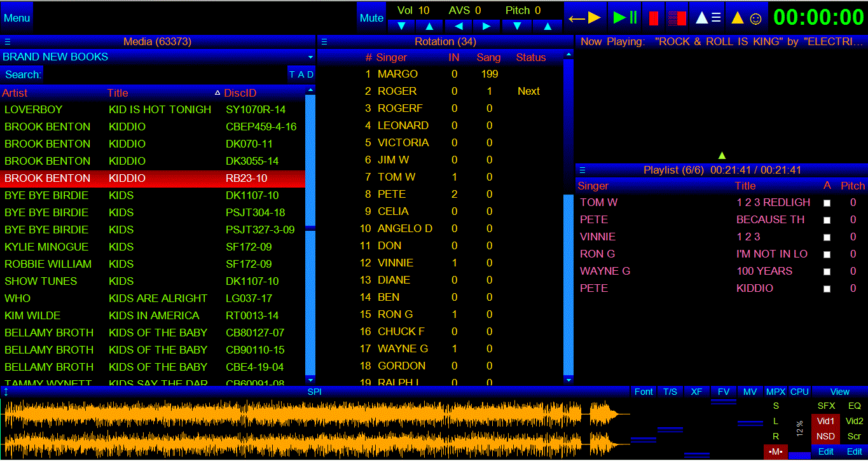This screenshot has height=461, width=868.
Task: Expand the green triangle above the Playlist panel
Action: point(721,155)
